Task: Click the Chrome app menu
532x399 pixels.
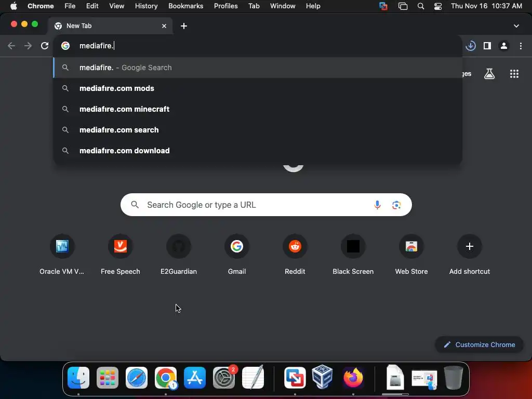Action: (41, 6)
